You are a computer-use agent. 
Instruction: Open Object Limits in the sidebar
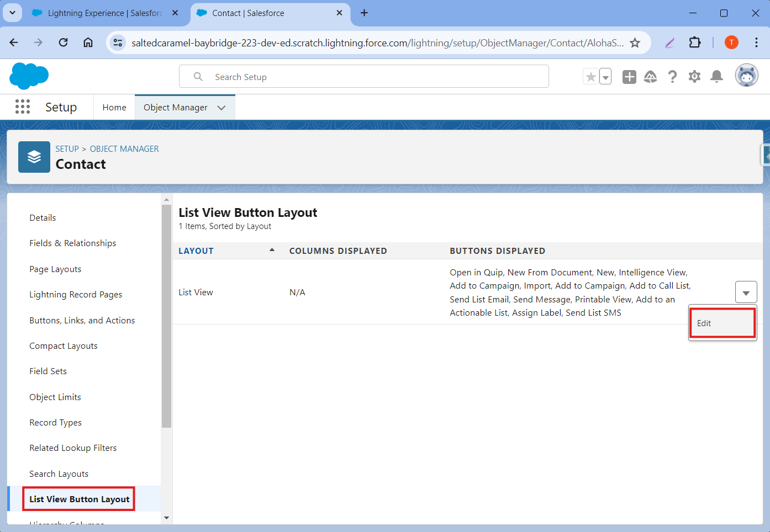tap(55, 397)
